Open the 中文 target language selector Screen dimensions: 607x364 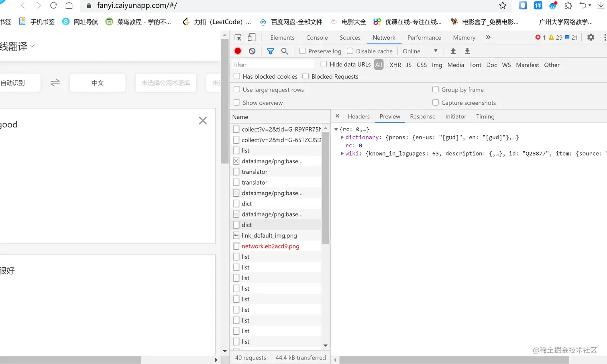coord(98,83)
